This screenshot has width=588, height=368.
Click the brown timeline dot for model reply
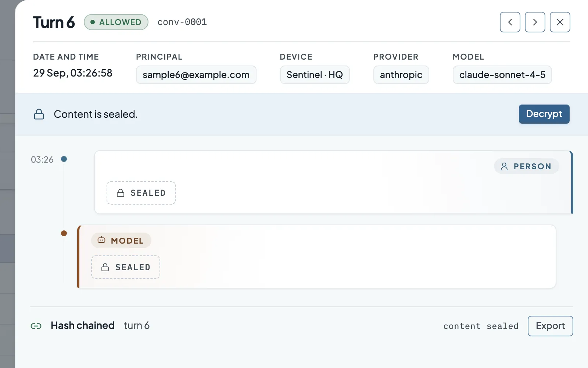point(64,233)
